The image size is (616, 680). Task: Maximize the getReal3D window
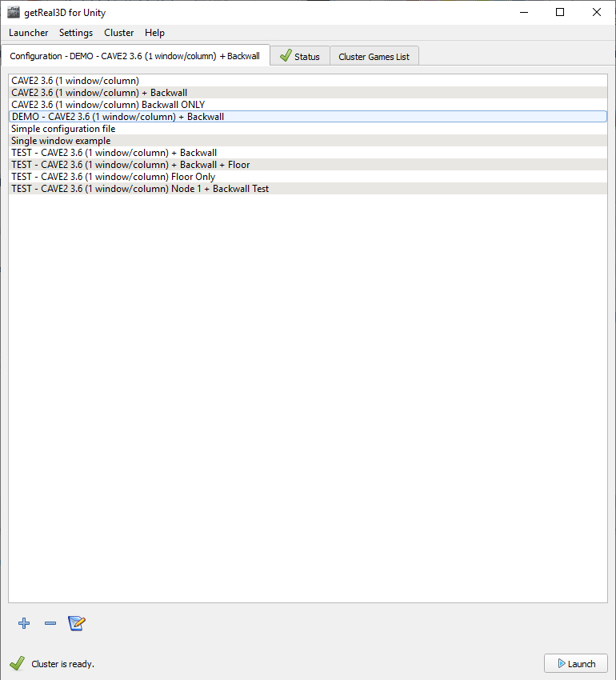(x=560, y=12)
